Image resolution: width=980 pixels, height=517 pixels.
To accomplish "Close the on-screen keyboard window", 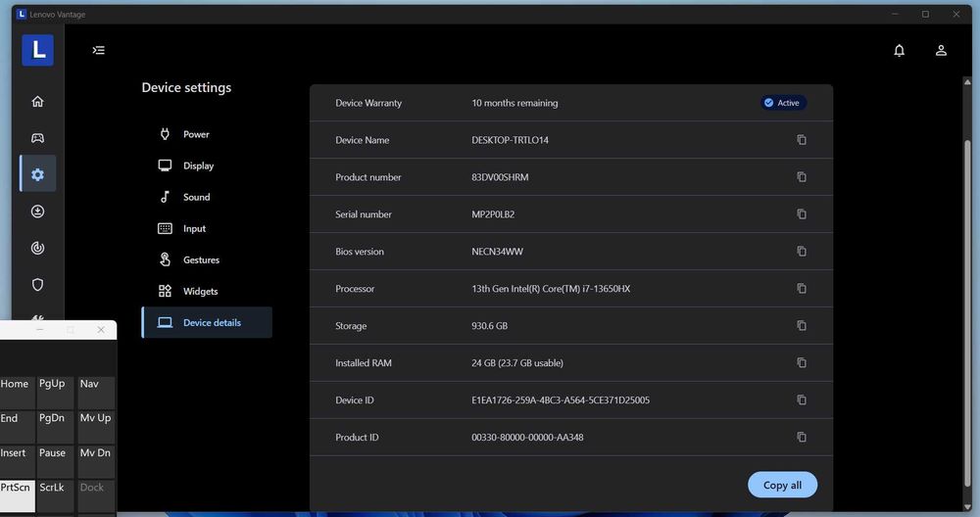I will click(x=101, y=330).
